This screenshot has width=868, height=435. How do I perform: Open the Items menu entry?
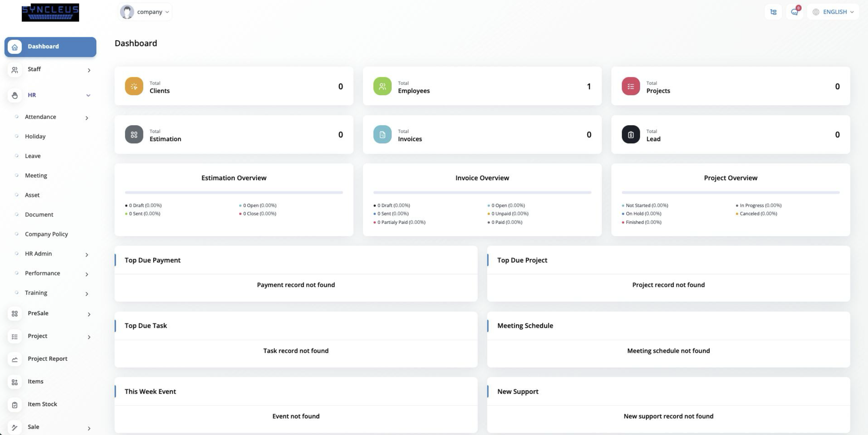tap(35, 381)
